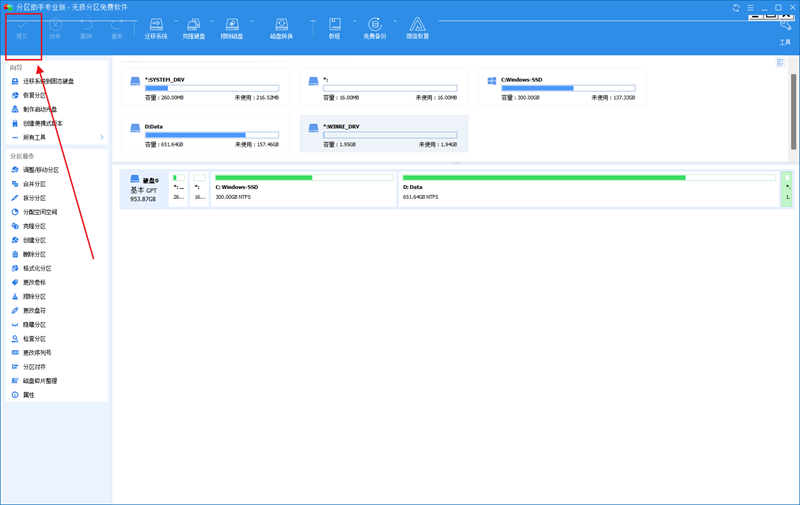
Task: Open the hamburger menu in the title bar
Action: coord(751,8)
